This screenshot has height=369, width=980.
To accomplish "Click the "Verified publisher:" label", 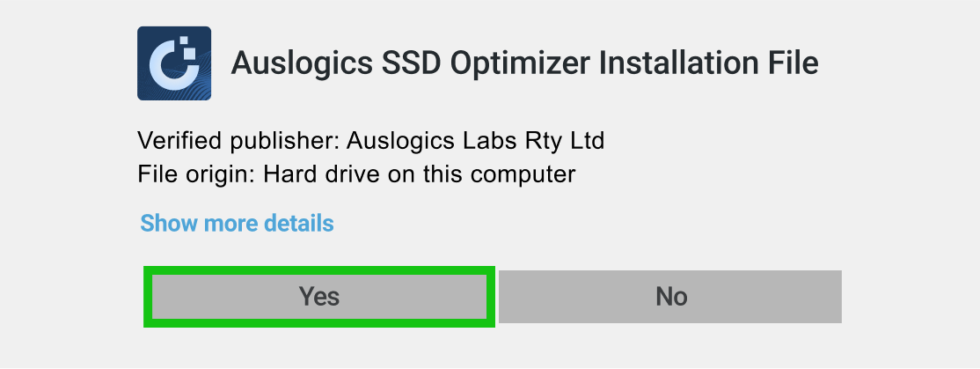I will pyautogui.click(x=238, y=141).
